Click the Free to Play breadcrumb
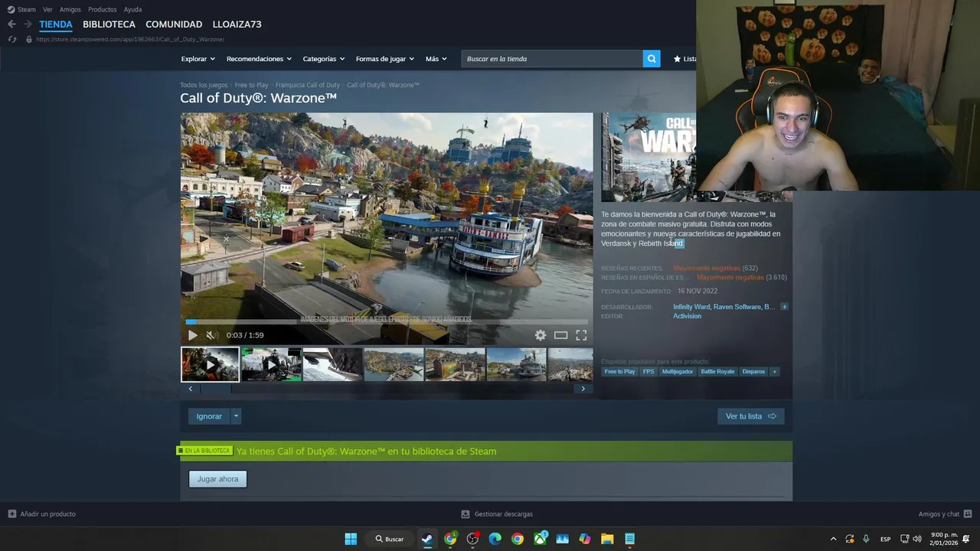The width and height of the screenshot is (980, 551). pos(251,85)
